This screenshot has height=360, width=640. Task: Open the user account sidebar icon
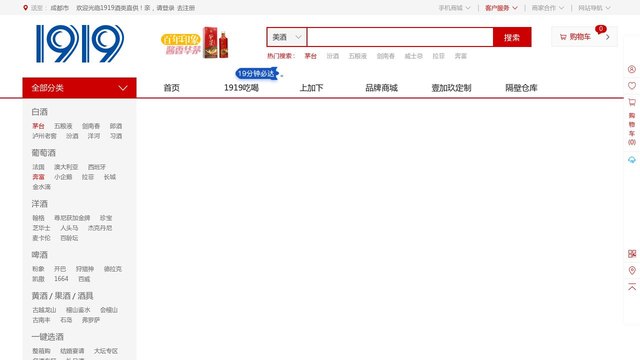[632, 69]
